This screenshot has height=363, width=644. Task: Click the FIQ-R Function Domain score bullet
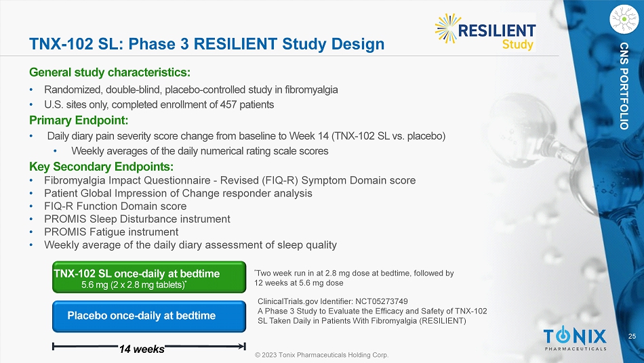115,206
